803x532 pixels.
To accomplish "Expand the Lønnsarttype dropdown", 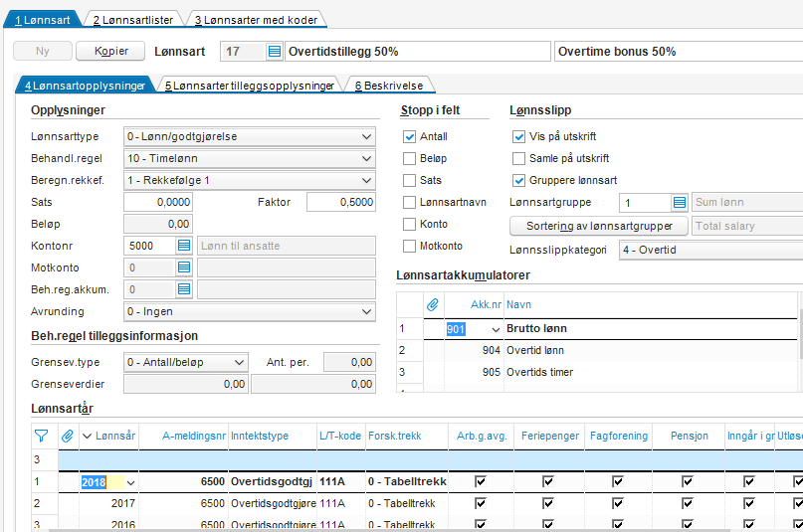I will coord(250,136).
